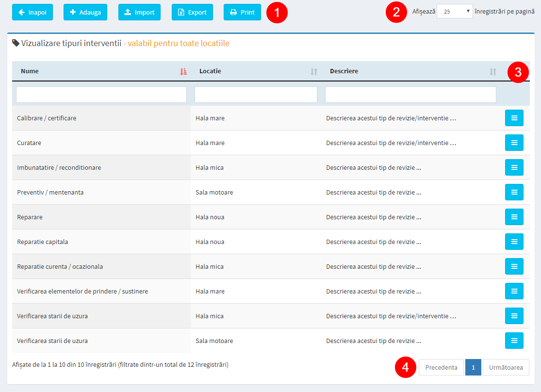Click Hala mare in Curatare row

(x=210, y=143)
